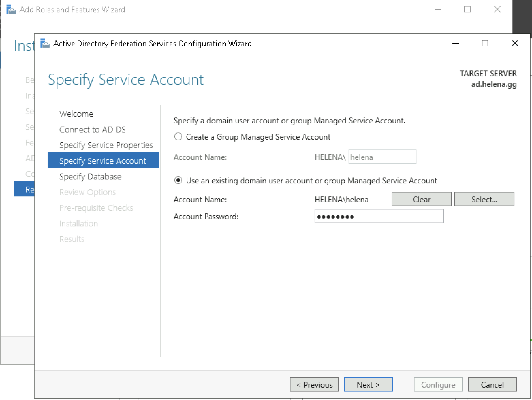Minimize the AD FS Configuration Wizard window
532x400 pixels.
(456, 43)
